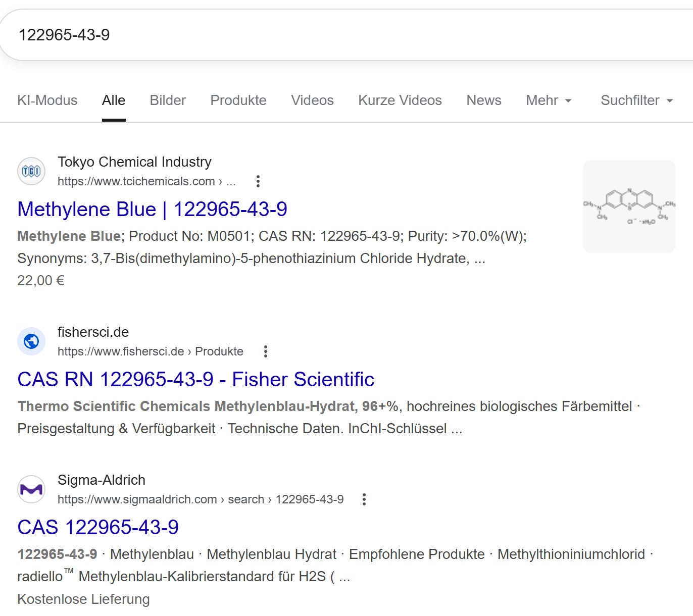Click the Tokyo Chemical Industry TCI favicon
This screenshot has height=616, width=693.
point(31,171)
